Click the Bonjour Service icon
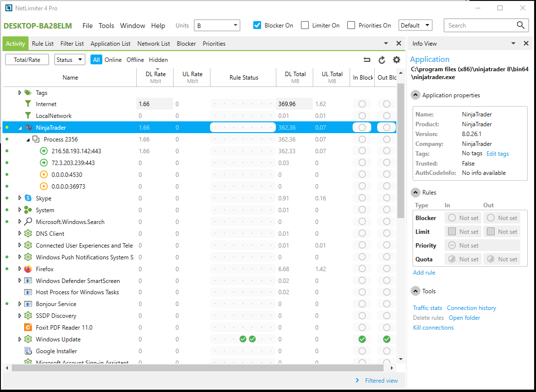This screenshot has height=392, width=536. tap(28, 304)
